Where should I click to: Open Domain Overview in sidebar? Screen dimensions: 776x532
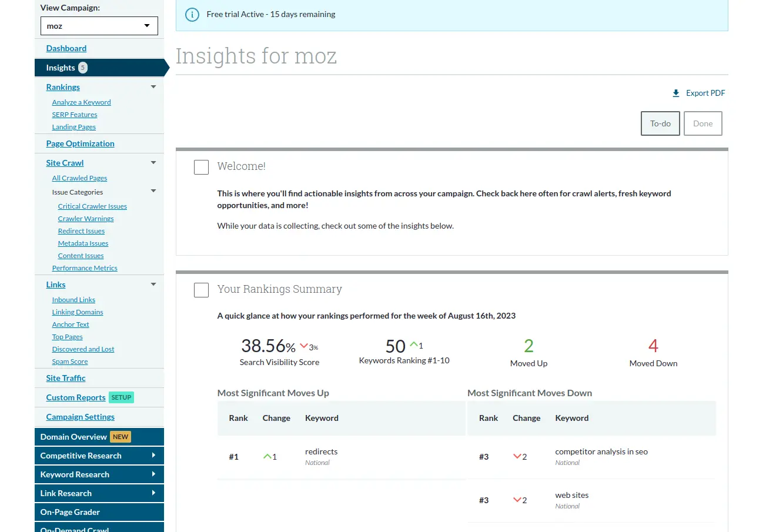point(99,437)
